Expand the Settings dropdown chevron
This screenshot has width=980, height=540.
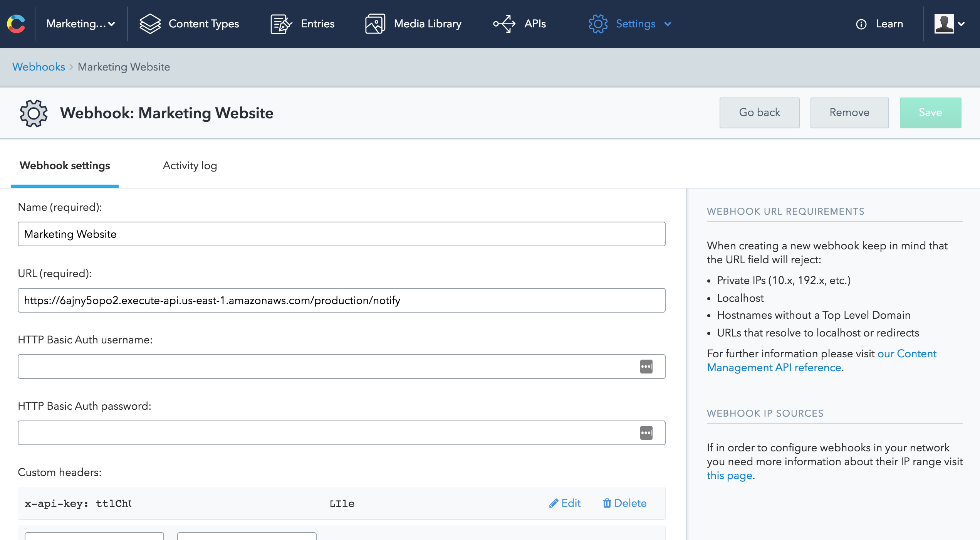click(x=668, y=24)
